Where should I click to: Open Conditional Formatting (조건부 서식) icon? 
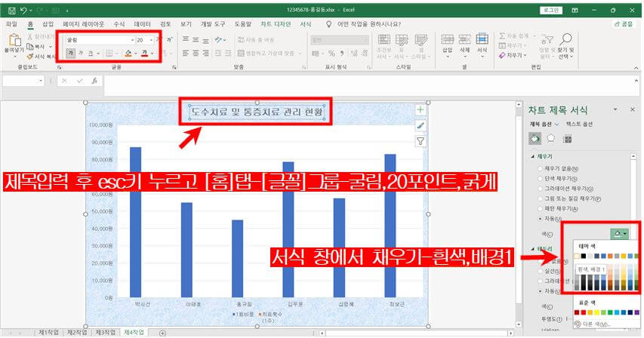pyautogui.click(x=384, y=40)
